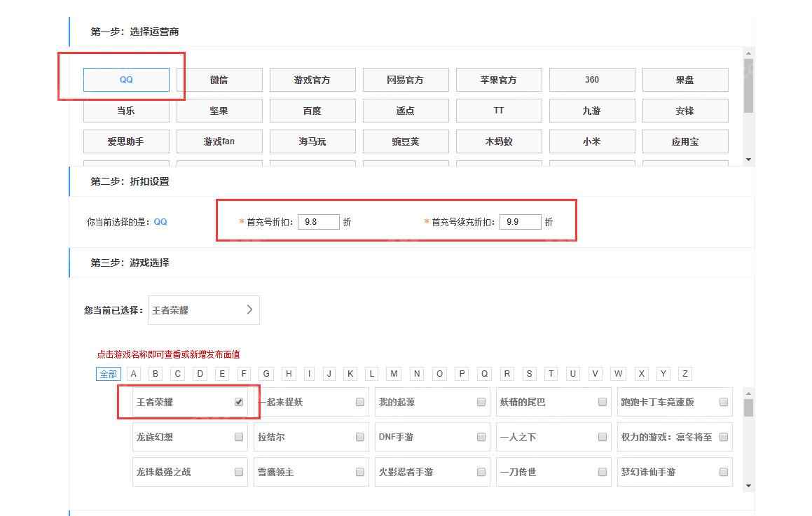The height and width of the screenshot is (516, 812).
Task: Select the 坚果 operator
Action: (219, 111)
